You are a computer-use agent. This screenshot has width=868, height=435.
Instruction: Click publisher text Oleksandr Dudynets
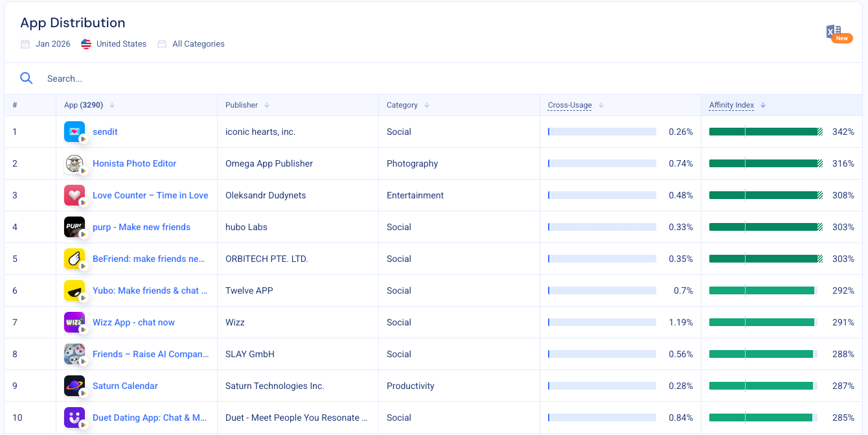(266, 195)
